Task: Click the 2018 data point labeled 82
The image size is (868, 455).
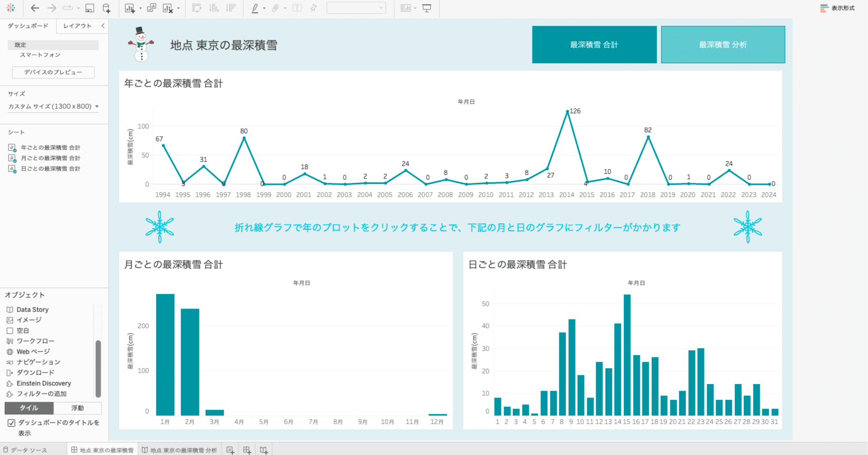Action: (x=648, y=137)
